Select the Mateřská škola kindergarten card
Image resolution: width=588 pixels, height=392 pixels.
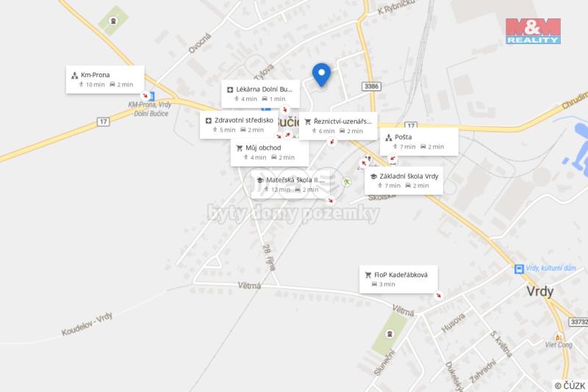290,184
